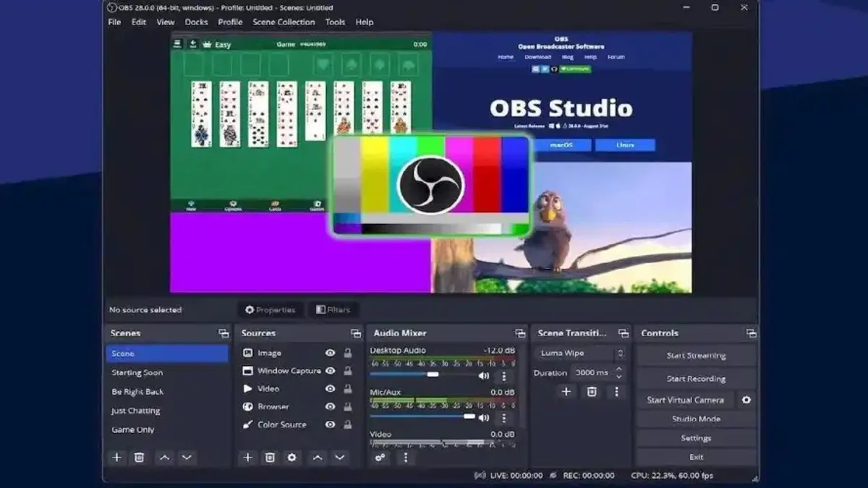Open the View menu
This screenshot has height=488, width=868.
[166, 22]
